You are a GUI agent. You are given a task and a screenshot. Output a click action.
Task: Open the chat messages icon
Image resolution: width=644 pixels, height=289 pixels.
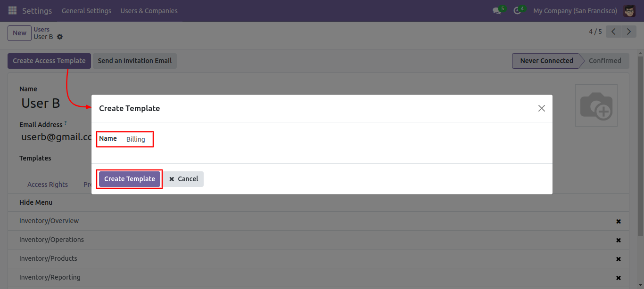click(x=496, y=11)
